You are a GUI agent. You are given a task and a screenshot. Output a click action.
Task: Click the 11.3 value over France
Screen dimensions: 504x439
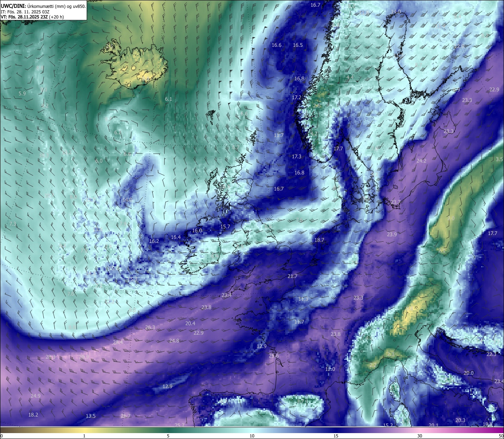pos(303,299)
